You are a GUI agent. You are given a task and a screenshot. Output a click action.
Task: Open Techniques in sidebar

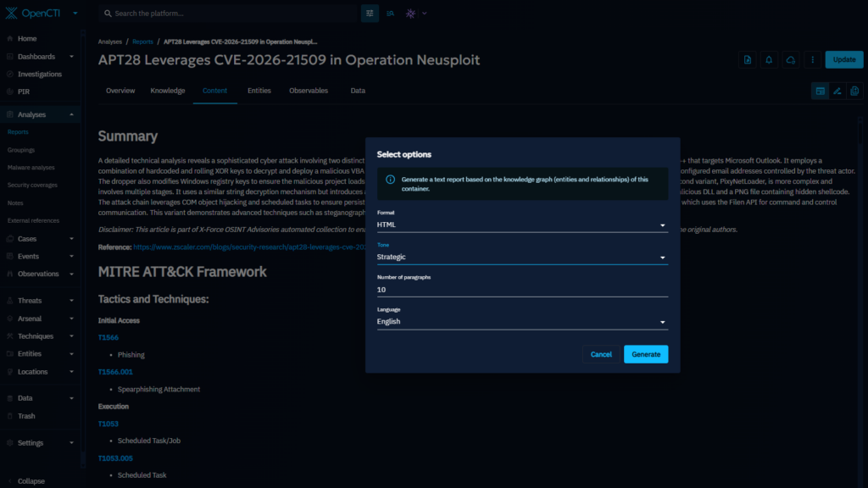[36, 336]
